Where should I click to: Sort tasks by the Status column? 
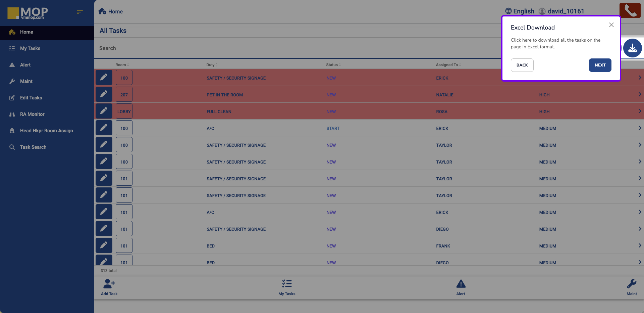(333, 65)
